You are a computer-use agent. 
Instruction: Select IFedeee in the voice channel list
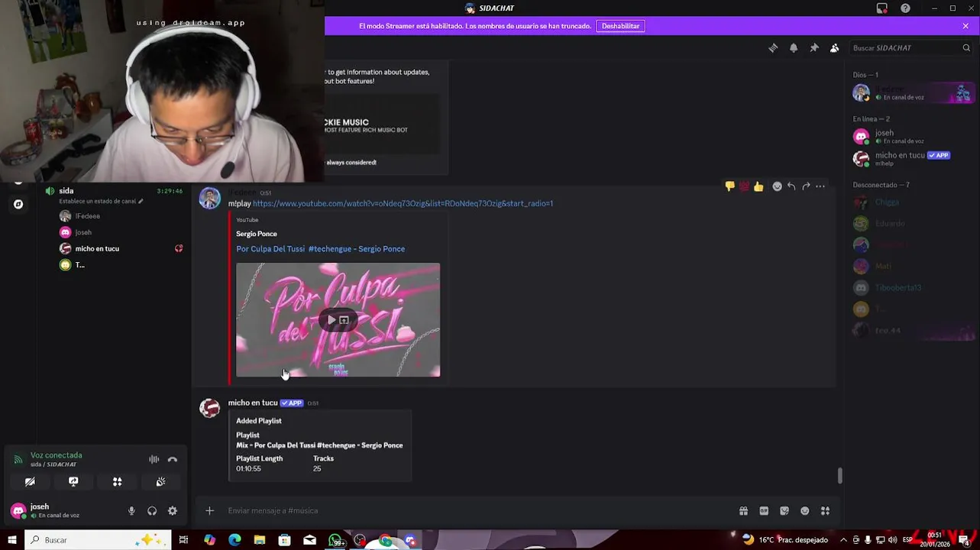point(88,216)
